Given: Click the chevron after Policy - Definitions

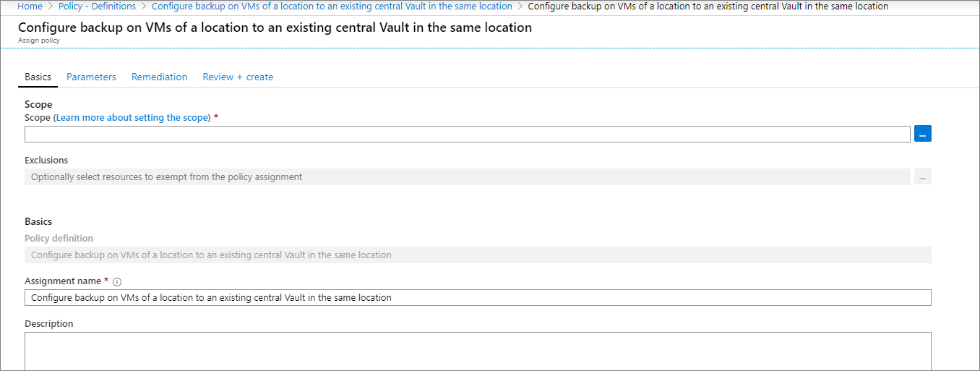Looking at the screenshot, I should pyautogui.click(x=144, y=7).
